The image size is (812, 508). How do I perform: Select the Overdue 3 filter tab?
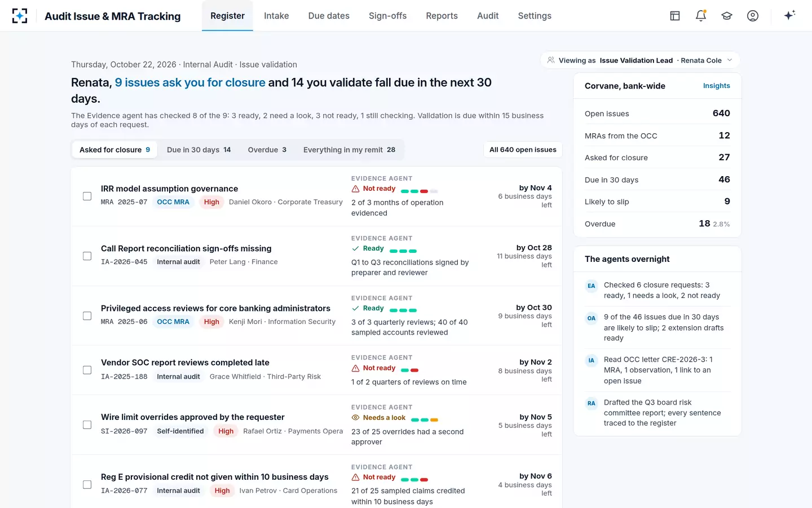pos(267,150)
